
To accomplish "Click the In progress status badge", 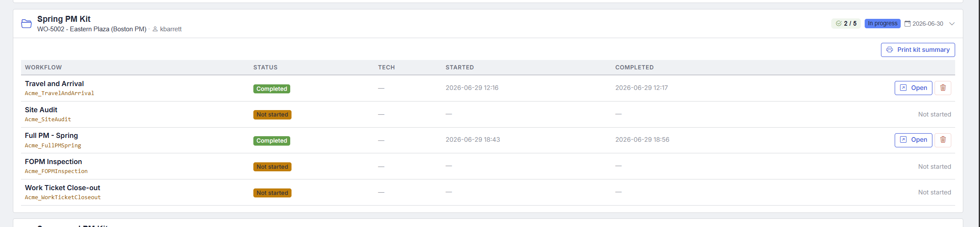I will pos(882,24).
